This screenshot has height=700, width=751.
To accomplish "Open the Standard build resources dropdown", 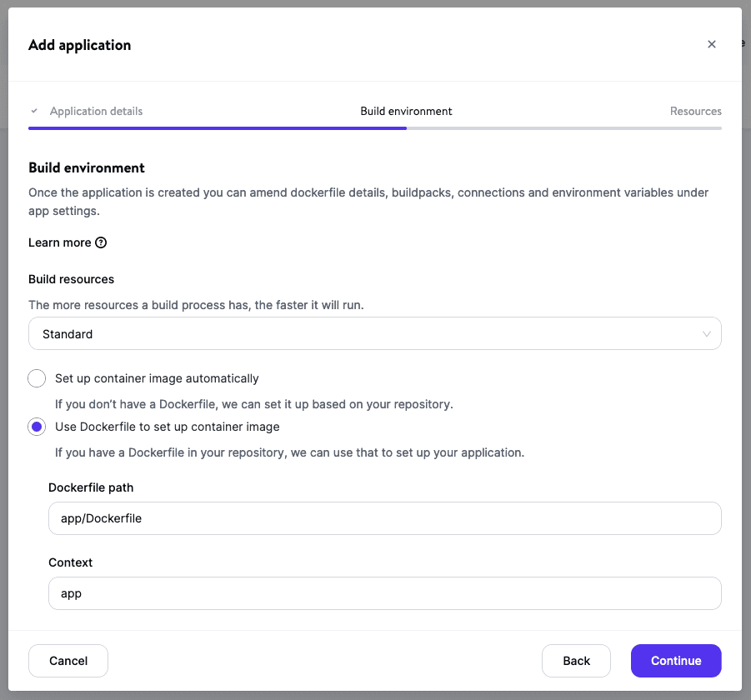I will pyautogui.click(x=367, y=334).
